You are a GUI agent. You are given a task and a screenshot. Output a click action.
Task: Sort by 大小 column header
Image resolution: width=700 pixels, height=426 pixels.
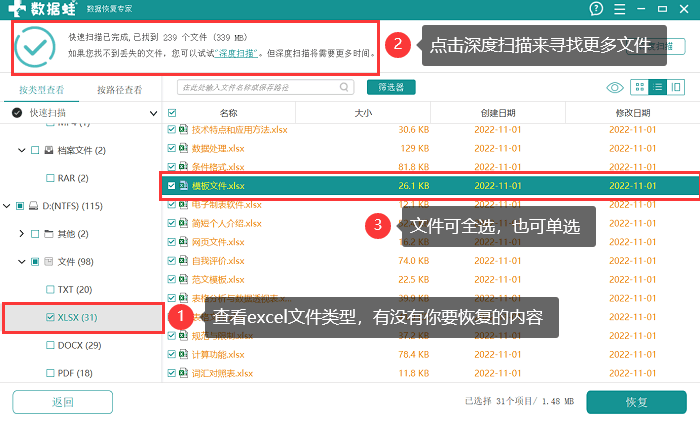pyautogui.click(x=363, y=113)
